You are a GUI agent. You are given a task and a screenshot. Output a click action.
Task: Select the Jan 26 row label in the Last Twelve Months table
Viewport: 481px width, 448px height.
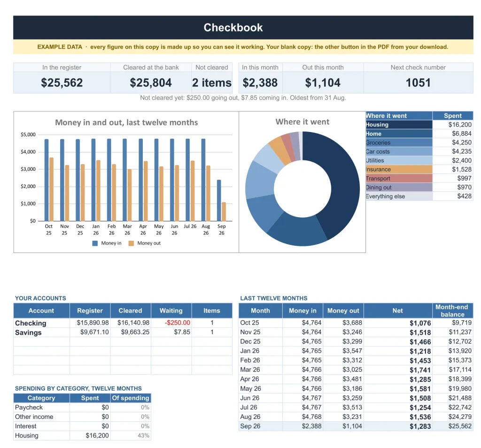[x=250, y=351]
